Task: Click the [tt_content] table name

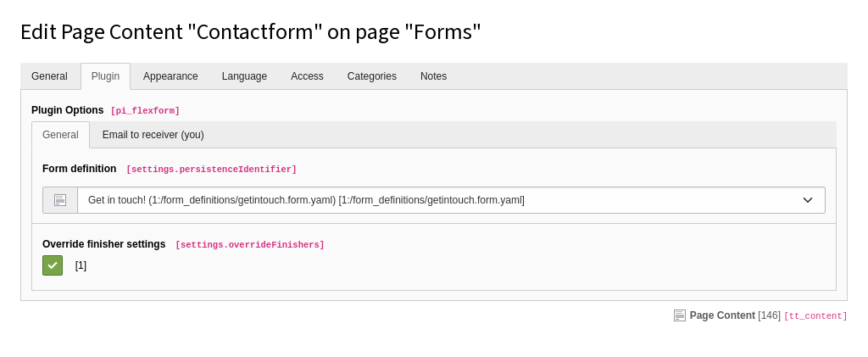Action: click(815, 316)
